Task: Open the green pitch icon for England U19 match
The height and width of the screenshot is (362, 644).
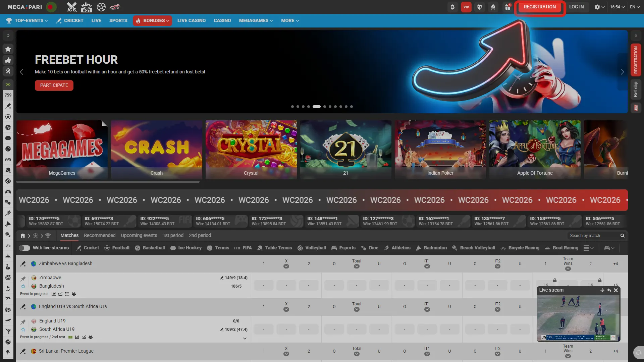Action: pyautogui.click(x=70, y=337)
